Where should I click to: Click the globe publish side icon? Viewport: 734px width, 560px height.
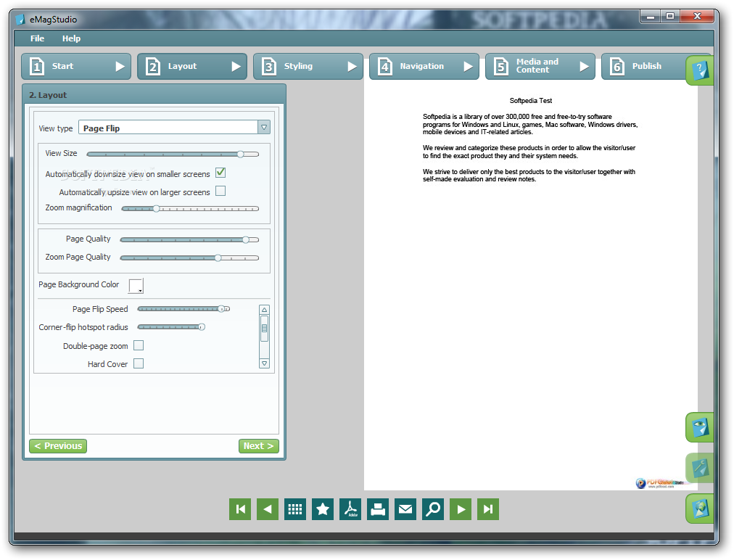click(700, 508)
